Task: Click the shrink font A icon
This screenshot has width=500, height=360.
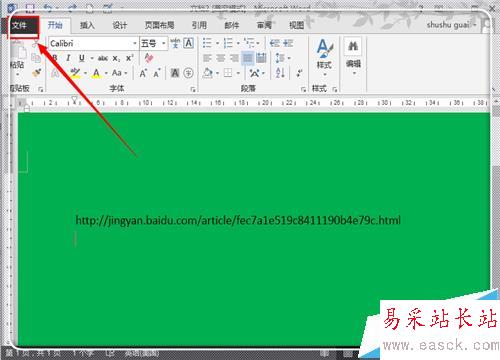Action: [157, 73]
